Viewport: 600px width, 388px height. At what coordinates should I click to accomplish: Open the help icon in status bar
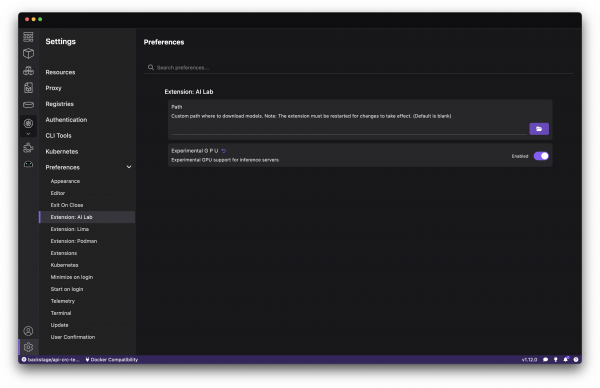coord(576,360)
